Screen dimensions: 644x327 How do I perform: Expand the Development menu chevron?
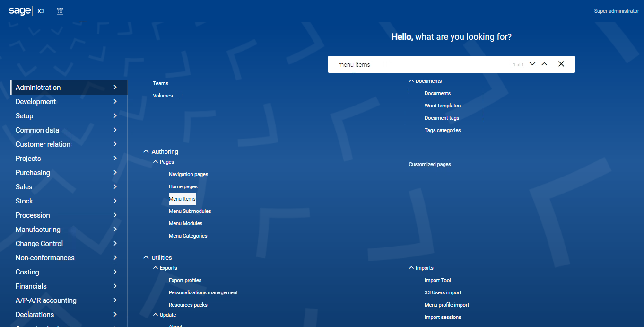click(x=115, y=102)
